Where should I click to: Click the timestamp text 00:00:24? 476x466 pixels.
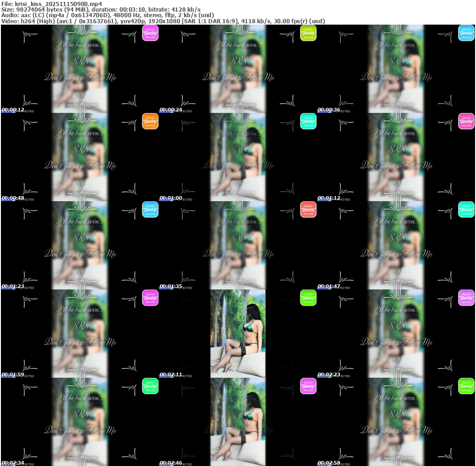tap(171, 110)
